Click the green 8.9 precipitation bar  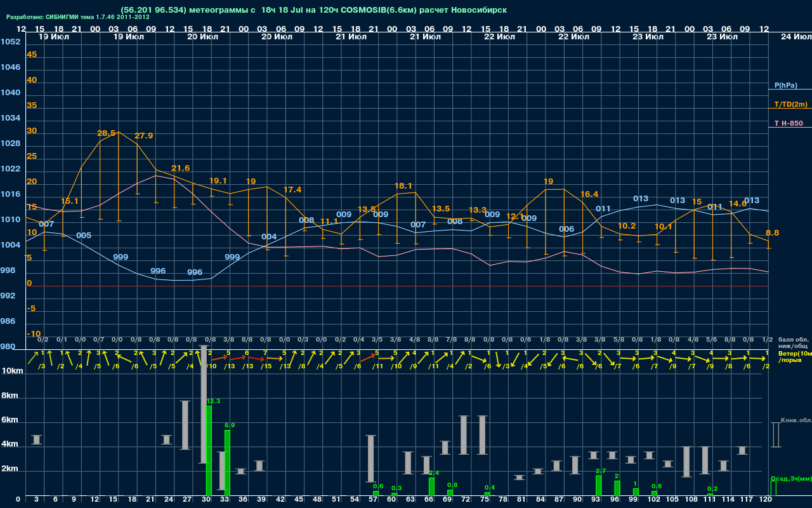coord(227,463)
